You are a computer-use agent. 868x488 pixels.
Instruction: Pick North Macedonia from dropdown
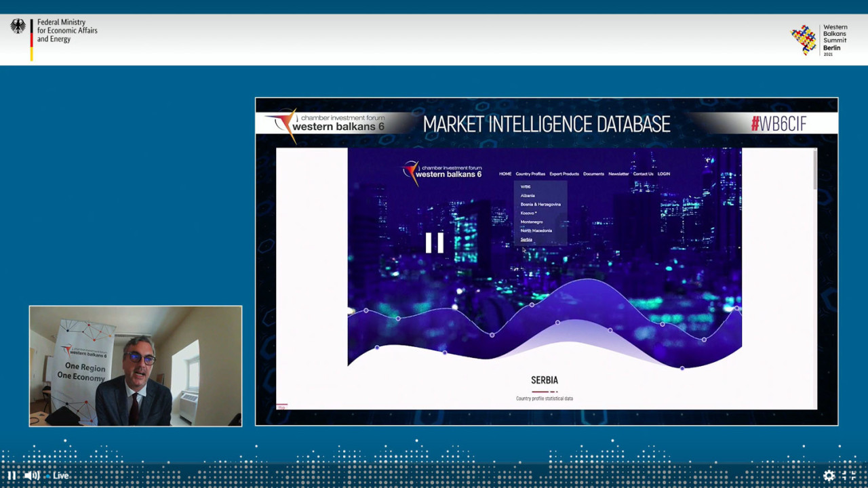536,230
